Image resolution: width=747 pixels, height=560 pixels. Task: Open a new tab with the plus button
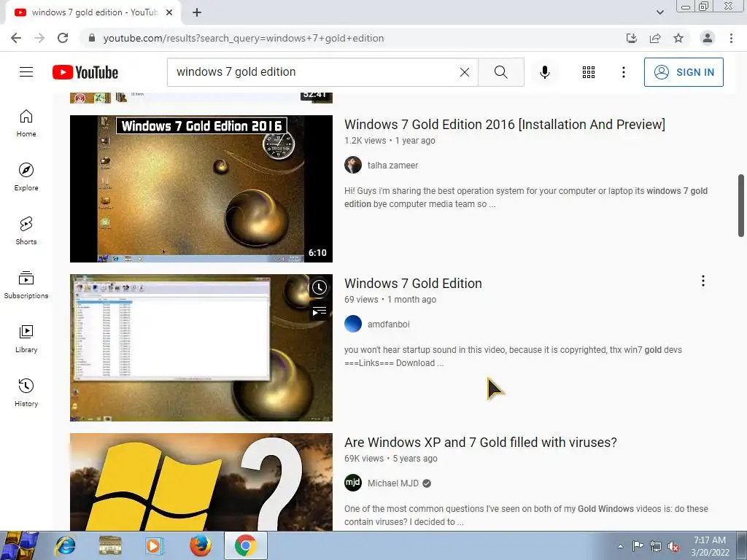click(x=197, y=12)
